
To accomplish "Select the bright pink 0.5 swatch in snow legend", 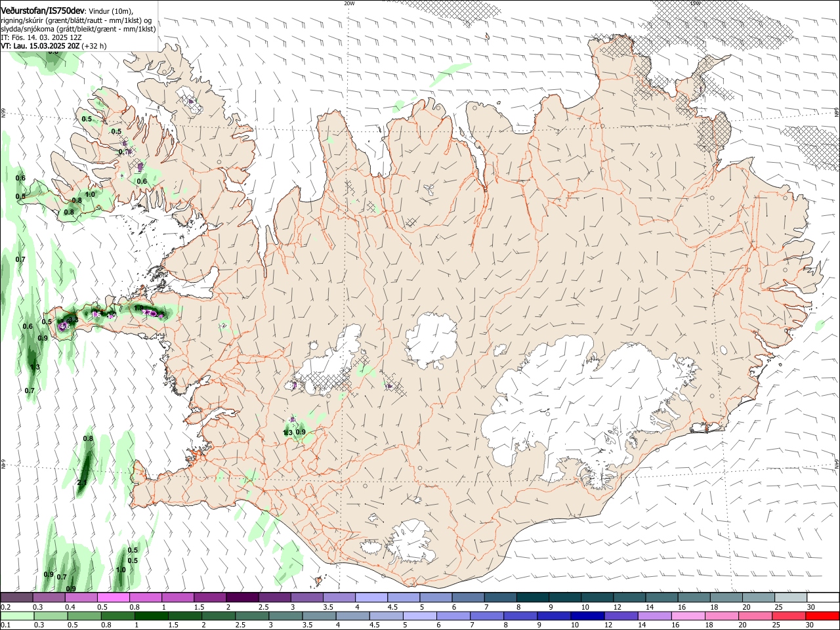I will tap(113, 598).
